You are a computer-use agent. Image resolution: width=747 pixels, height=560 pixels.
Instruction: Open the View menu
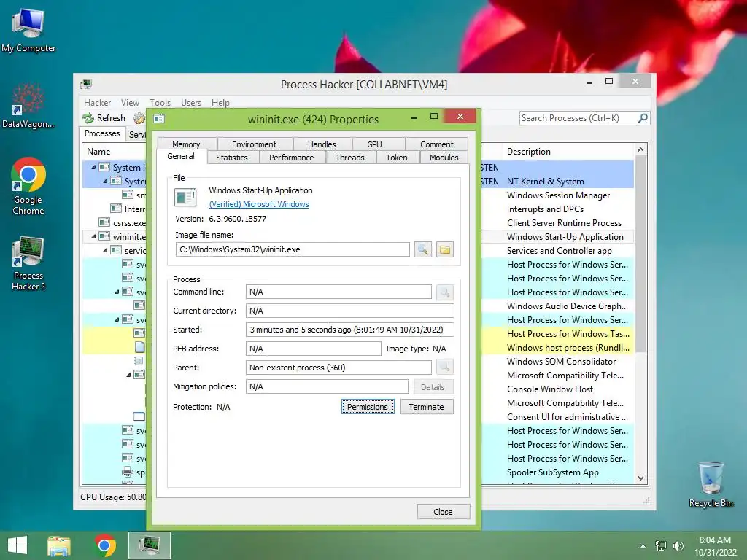(130, 102)
